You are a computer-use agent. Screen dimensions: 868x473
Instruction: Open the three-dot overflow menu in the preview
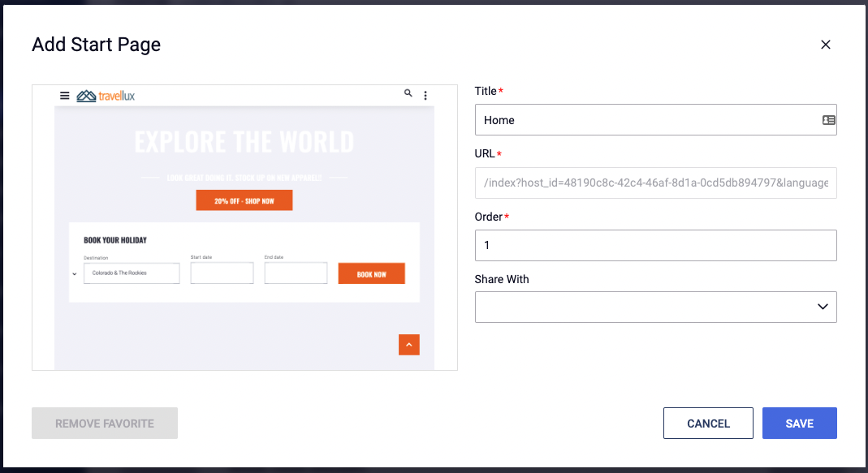click(425, 95)
